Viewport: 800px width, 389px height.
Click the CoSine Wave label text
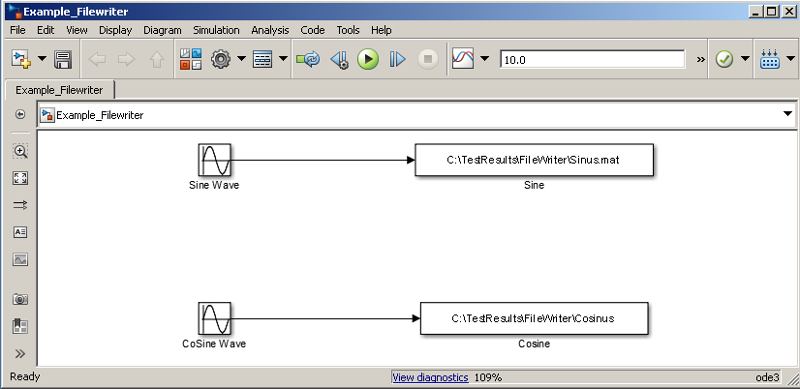214,344
